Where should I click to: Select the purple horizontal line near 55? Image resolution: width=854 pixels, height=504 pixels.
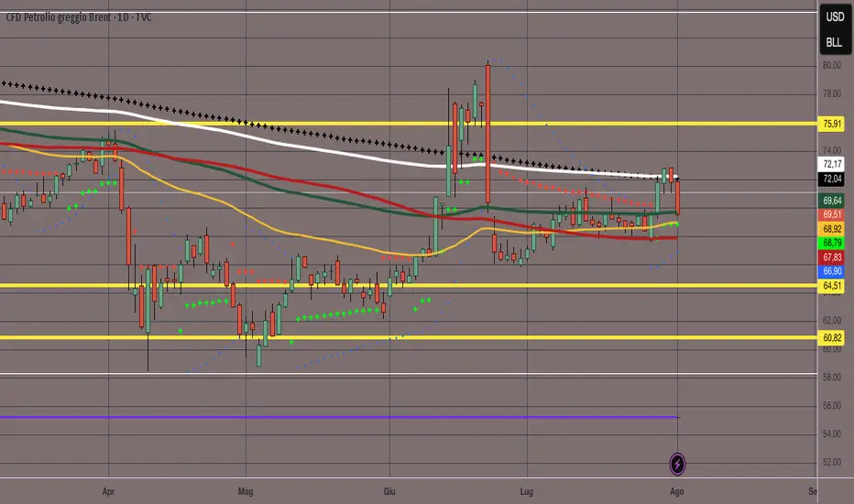click(x=338, y=417)
